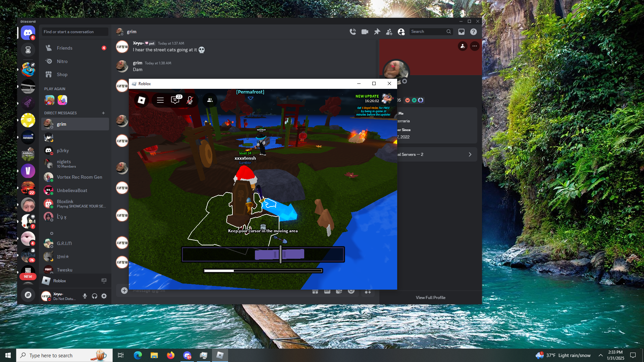Mute Discord microphone in user panel
644x362 pixels.
point(85,296)
